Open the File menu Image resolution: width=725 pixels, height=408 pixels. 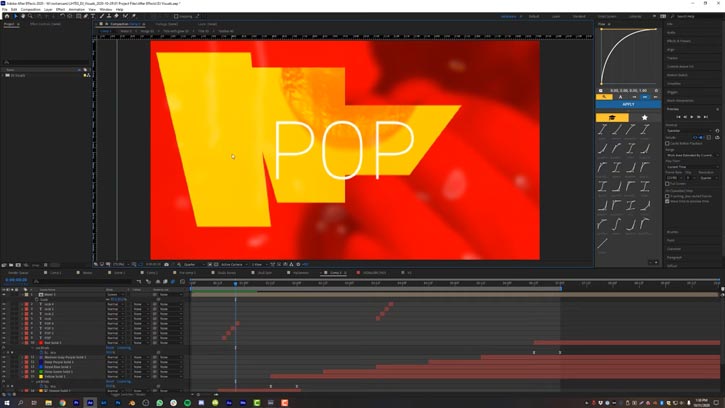click(5, 9)
